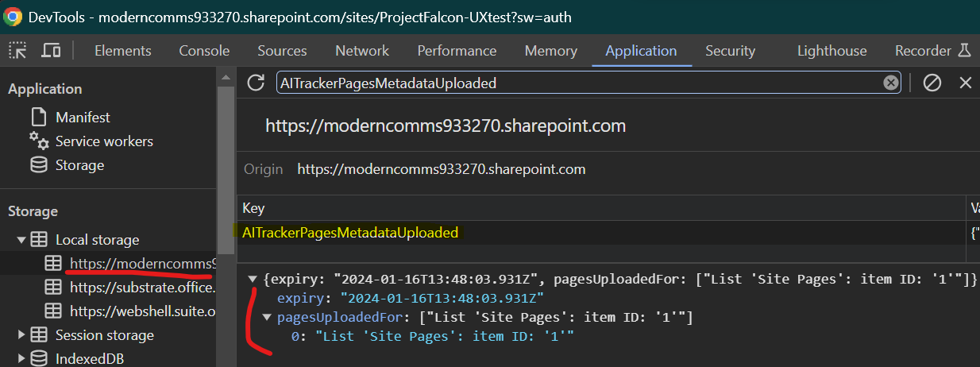The width and height of the screenshot is (980, 367).
Task: Click the array item 0 value
Action: (445, 337)
